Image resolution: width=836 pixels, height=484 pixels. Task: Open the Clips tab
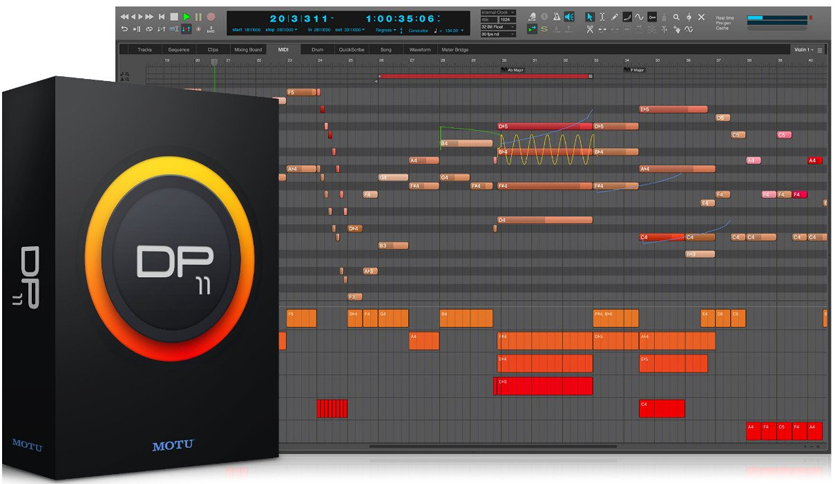[213, 50]
